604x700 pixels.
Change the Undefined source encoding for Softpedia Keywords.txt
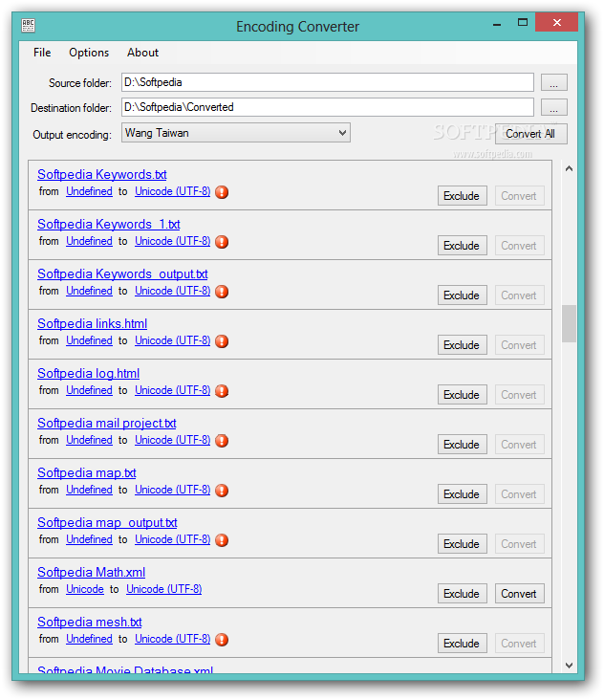(89, 191)
